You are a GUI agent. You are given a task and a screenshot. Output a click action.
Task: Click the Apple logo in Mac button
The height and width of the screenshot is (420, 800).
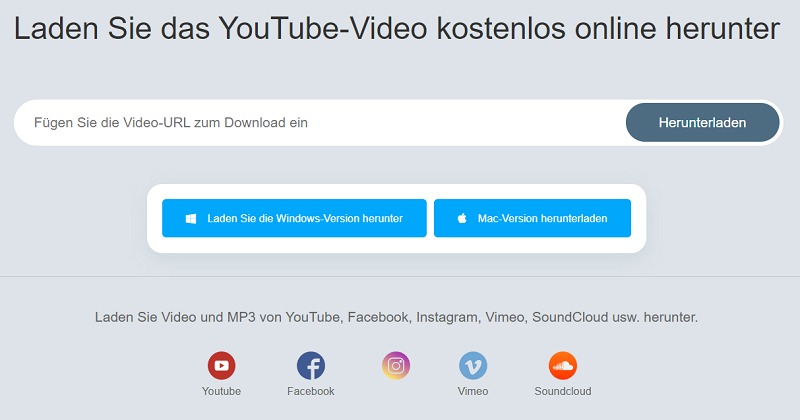point(462,218)
